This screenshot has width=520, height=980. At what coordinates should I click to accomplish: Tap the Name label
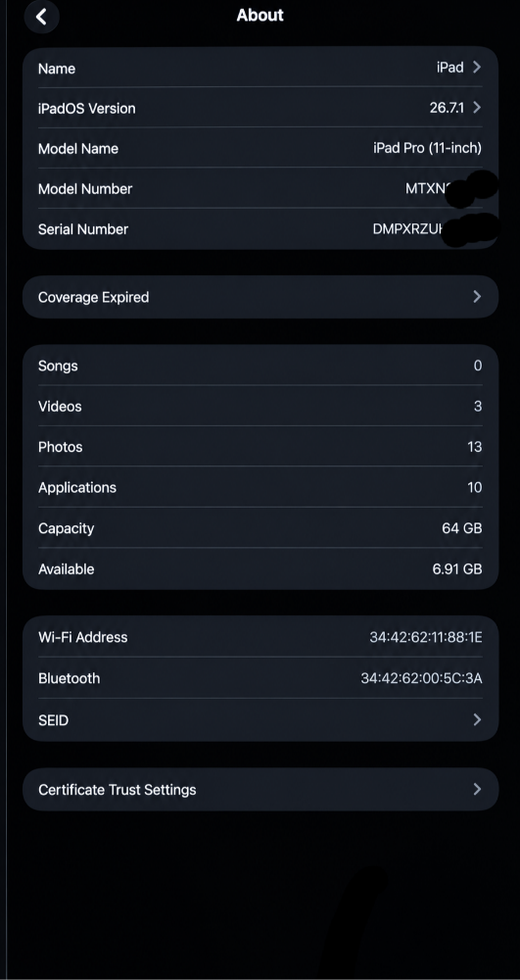pos(57,69)
